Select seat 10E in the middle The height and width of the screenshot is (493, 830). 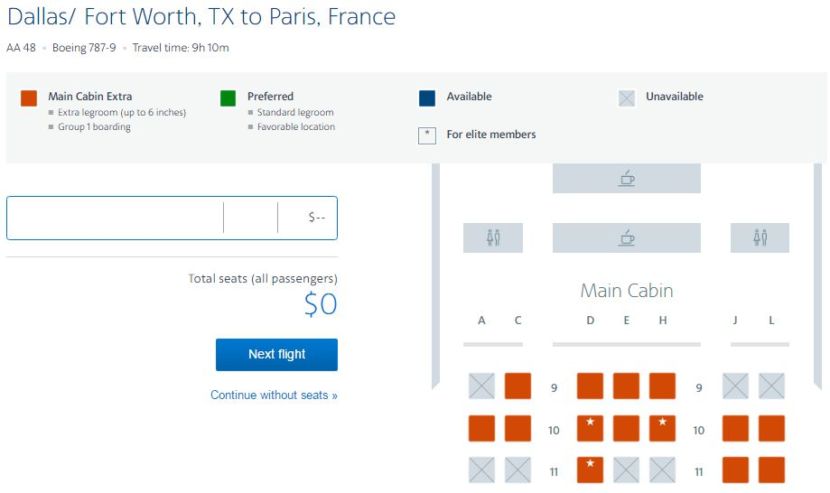coord(626,429)
